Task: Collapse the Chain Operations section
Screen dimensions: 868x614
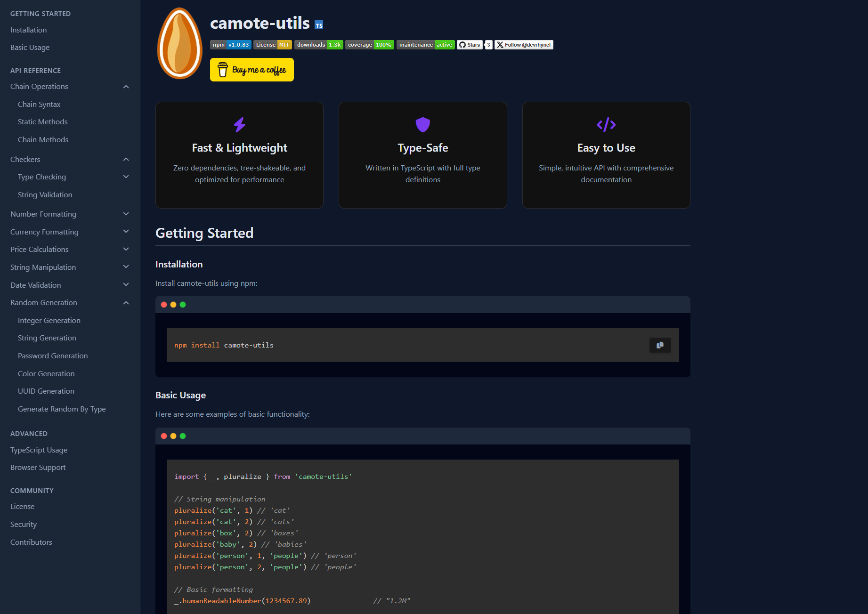Action: (x=126, y=87)
